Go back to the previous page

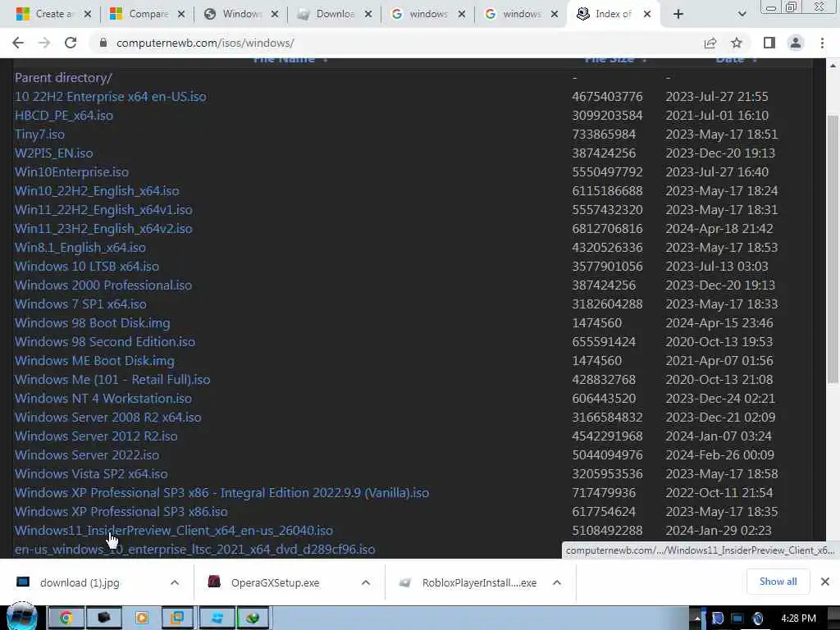(18, 43)
